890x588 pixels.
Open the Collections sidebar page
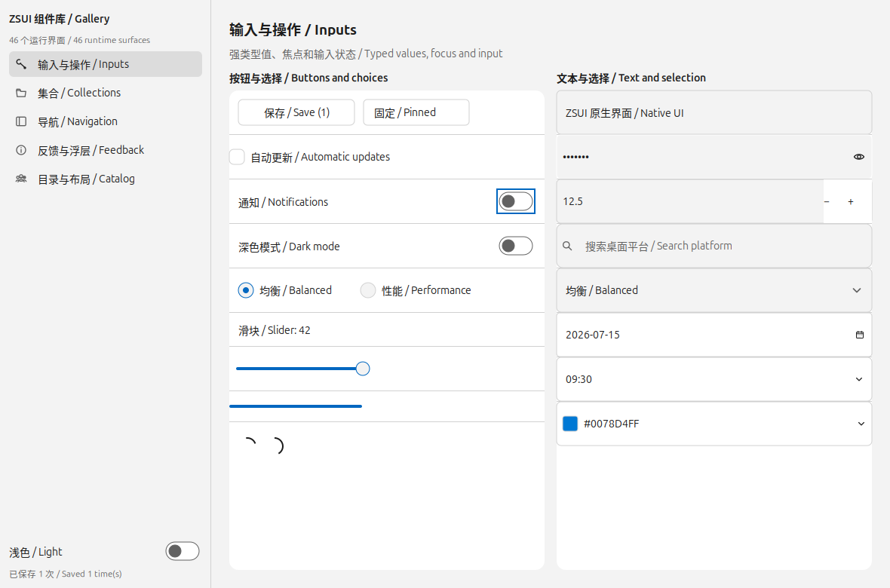[106, 93]
